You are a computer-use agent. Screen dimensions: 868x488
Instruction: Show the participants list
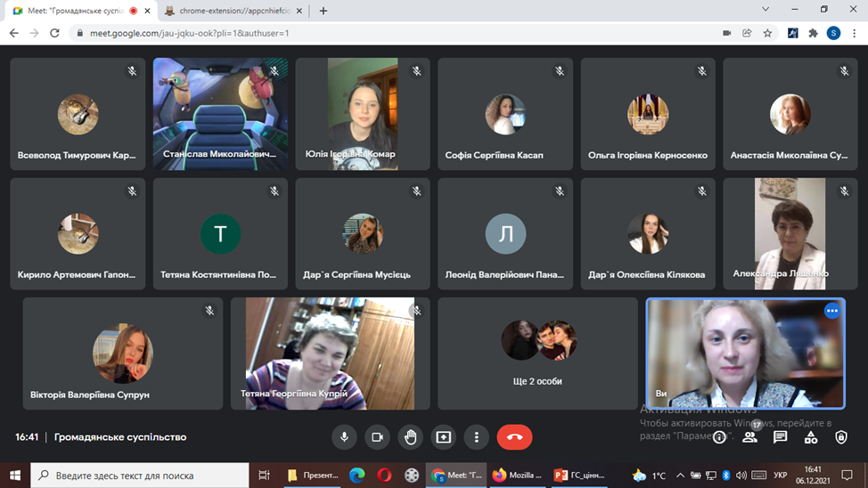click(x=749, y=437)
